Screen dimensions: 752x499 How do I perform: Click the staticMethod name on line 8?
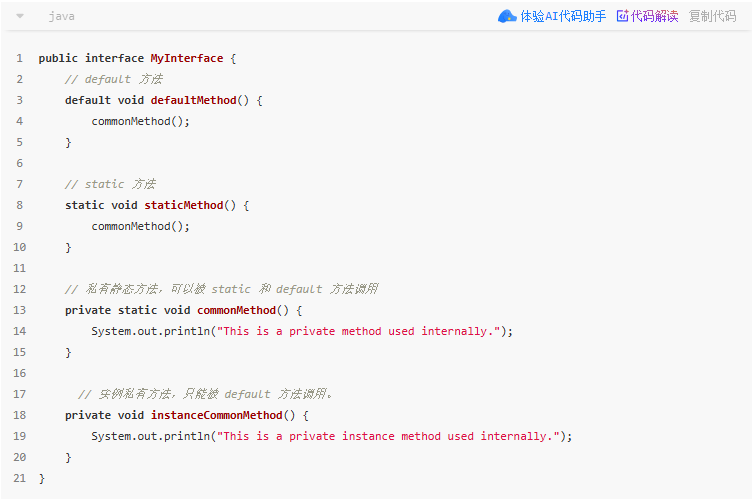pos(184,205)
